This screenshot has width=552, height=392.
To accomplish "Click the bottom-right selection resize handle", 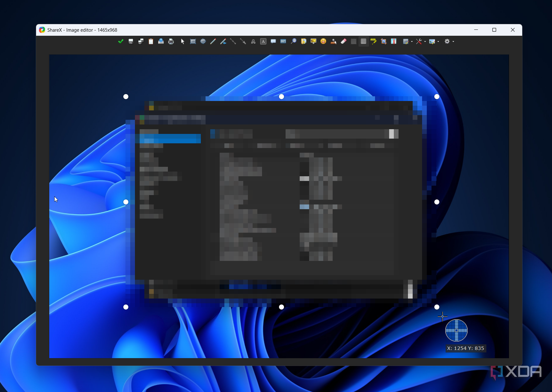I will [x=437, y=307].
